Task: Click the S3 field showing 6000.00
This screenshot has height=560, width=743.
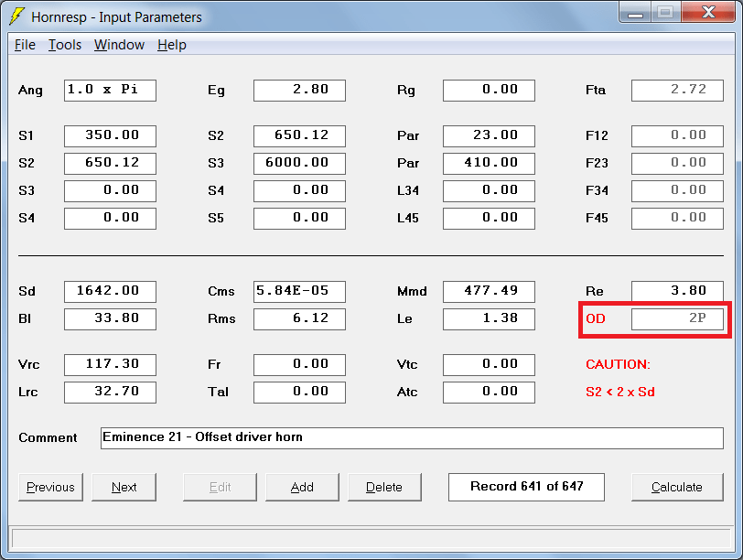Action: click(299, 164)
